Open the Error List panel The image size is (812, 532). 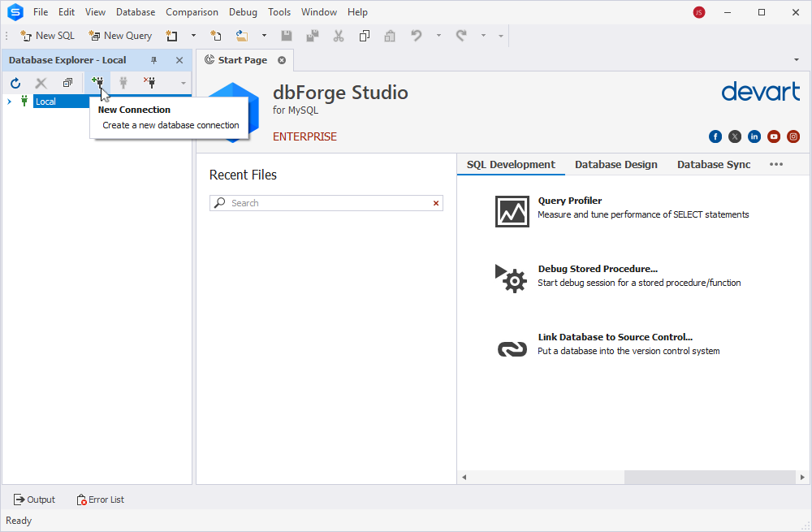pyautogui.click(x=101, y=500)
